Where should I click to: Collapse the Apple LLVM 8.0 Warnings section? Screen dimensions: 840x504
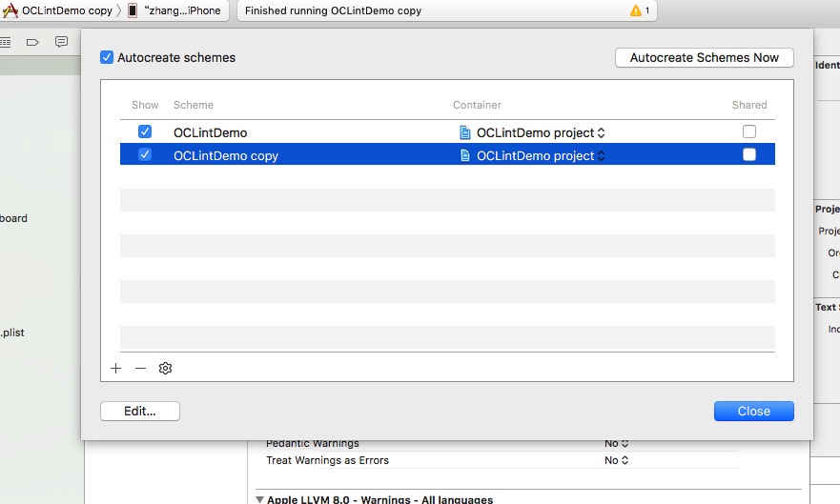[x=260, y=499]
